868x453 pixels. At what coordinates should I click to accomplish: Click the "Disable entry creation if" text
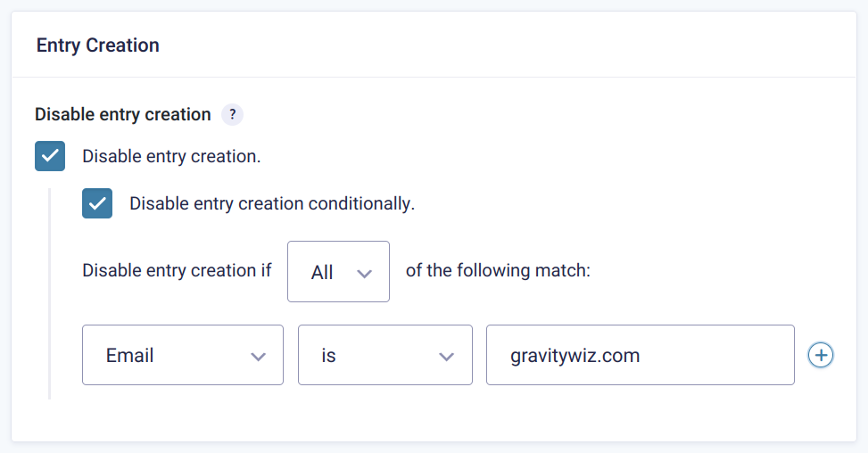(177, 270)
